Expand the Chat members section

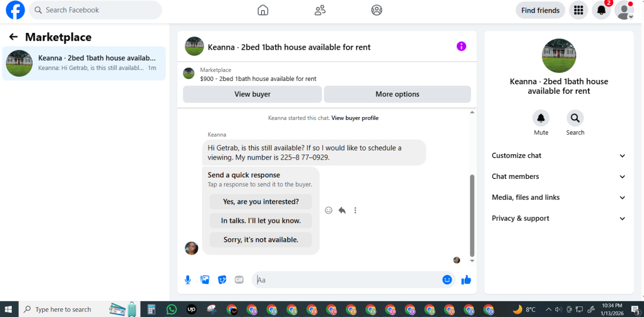point(558,177)
